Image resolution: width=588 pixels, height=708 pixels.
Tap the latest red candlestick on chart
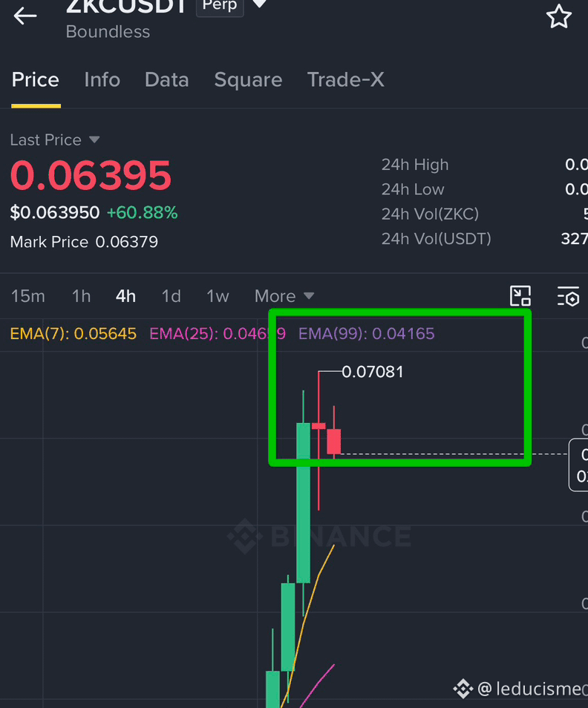pyautogui.click(x=334, y=441)
